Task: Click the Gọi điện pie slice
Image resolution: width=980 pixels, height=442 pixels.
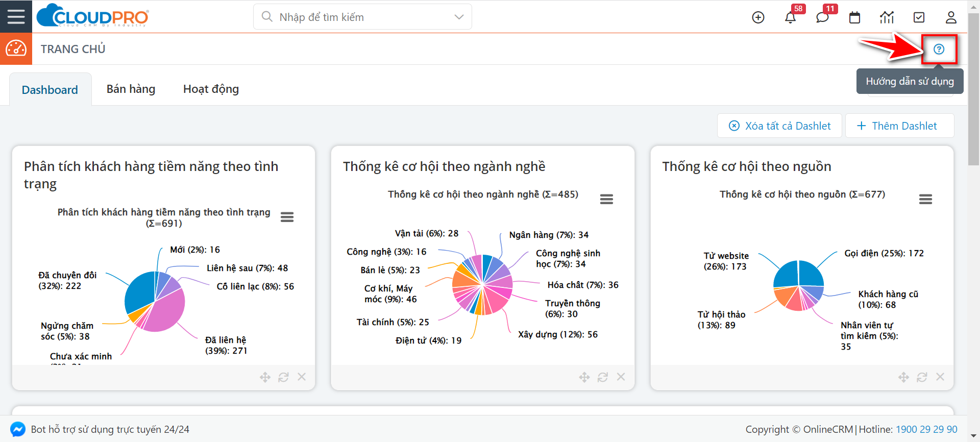Action: (x=810, y=274)
